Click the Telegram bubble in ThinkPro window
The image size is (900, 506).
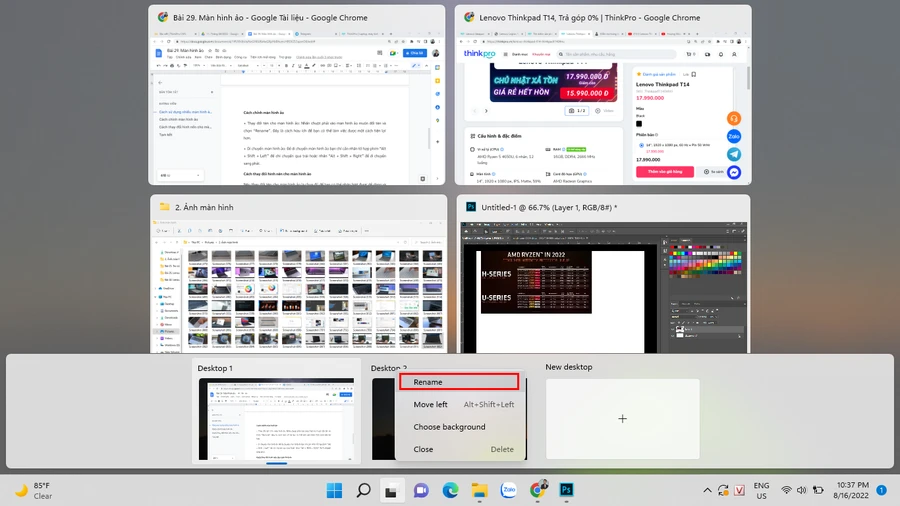pyautogui.click(x=734, y=154)
